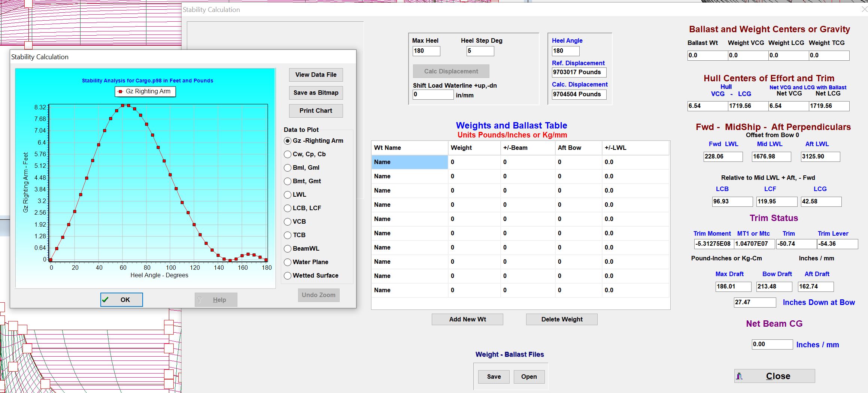Click the Net Beam CG field

coord(772,344)
